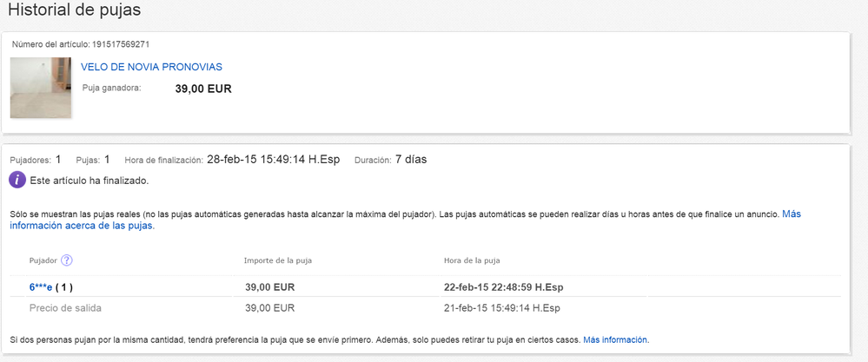Click the purple info icon
Image resolution: width=868 pixels, height=362 pixels.
point(17,181)
